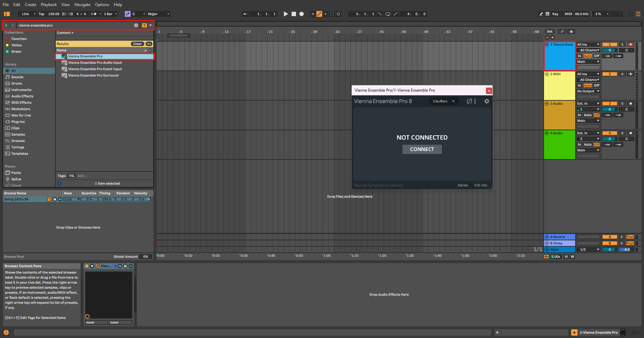
Task: Click Clear button in Results bar
Action: pyautogui.click(x=137, y=44)
